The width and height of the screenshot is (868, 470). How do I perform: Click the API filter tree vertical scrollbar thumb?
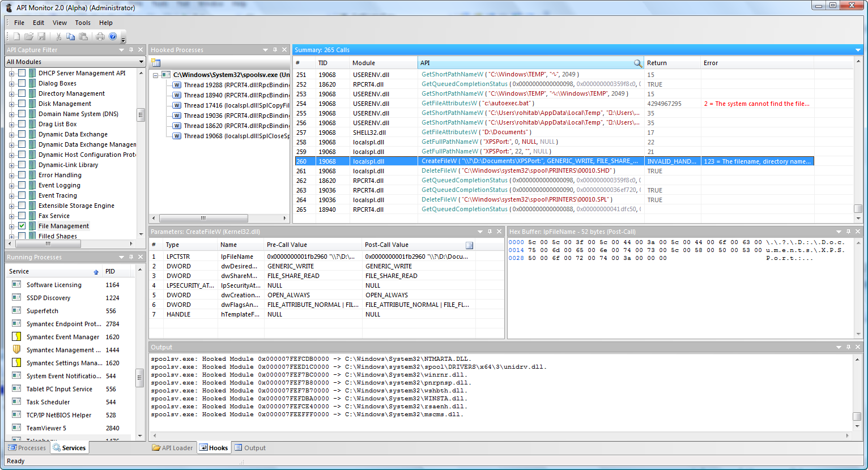pyautogui.click(x=141, y=115)
